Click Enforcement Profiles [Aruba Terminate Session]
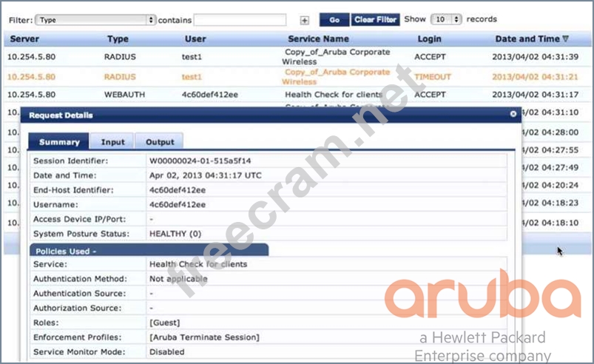The image size is (594, 364). [x=204, y=337]
